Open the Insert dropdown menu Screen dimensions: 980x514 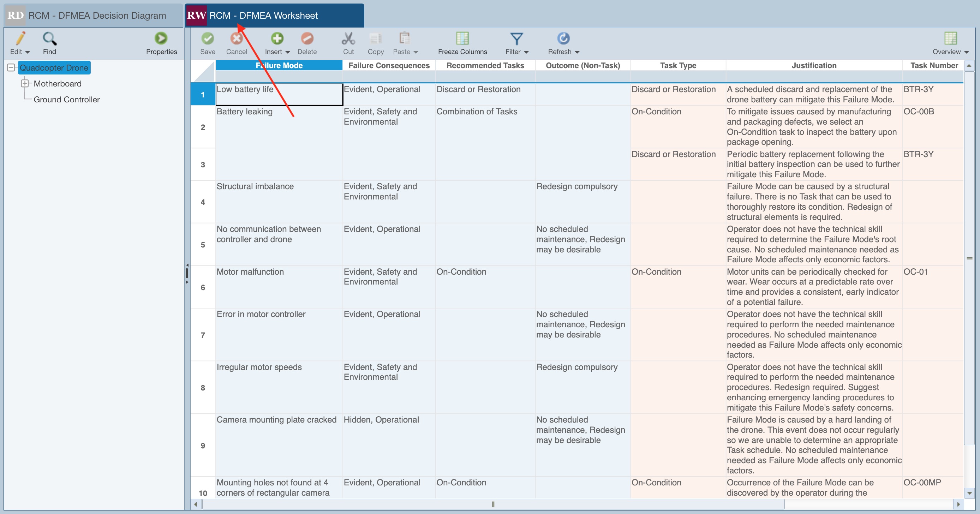tap(287, 52)
